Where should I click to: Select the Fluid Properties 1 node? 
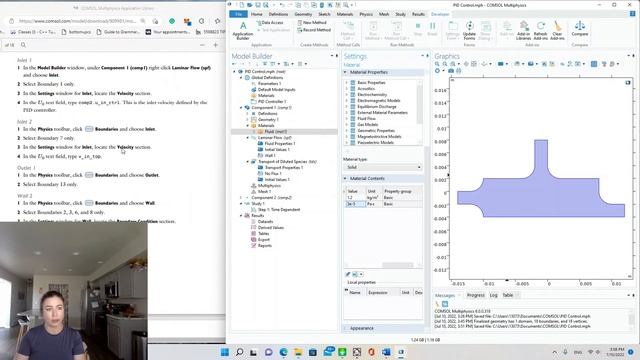click(280, 144)
